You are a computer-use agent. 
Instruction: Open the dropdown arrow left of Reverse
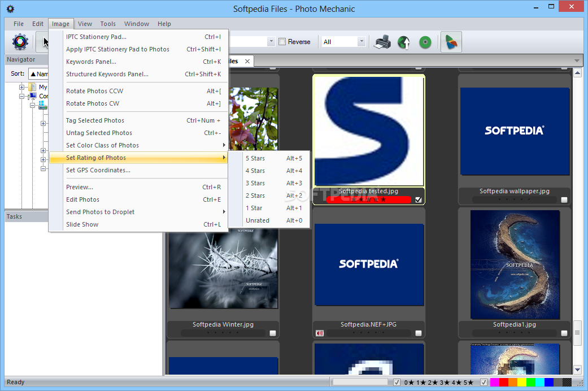point(272,42)
